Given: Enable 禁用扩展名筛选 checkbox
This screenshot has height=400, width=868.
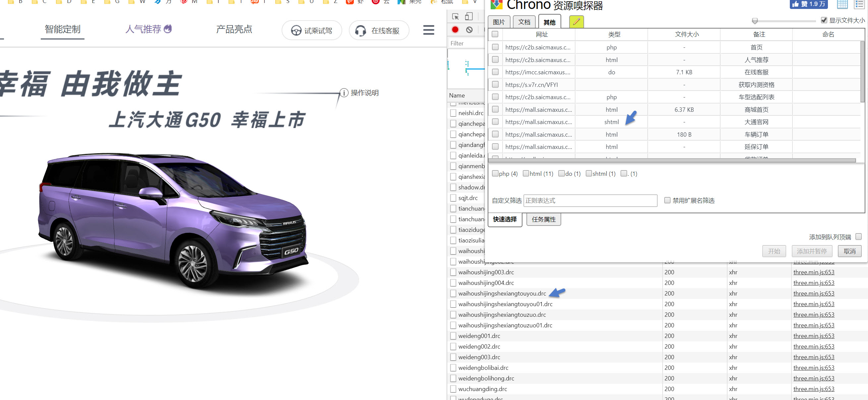Looking at the screenshot, I should 667,200.
